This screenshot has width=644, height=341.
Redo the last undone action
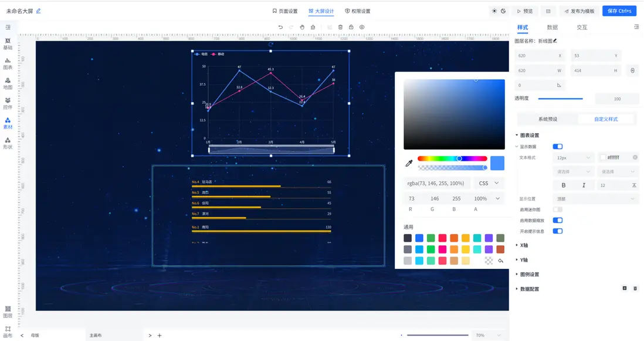291,27
